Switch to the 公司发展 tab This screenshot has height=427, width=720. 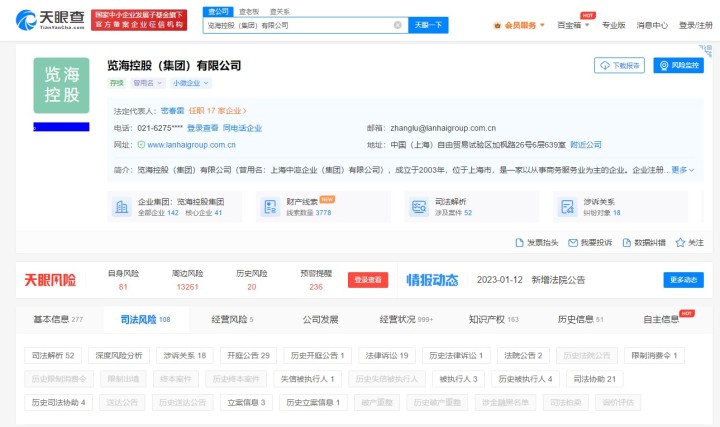(x=321, y=319)
